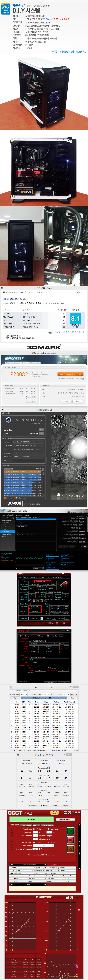Image resolution: width=88 pixels, height=980 pixels.
Task: Click Reset button in Real Temp
Action: click(55, 805)
